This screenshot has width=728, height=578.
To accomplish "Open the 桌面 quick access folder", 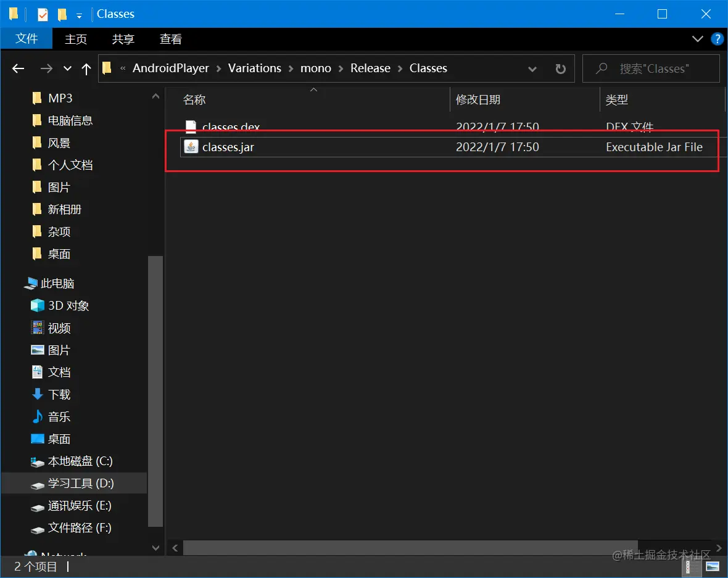I will pos(59,254).
